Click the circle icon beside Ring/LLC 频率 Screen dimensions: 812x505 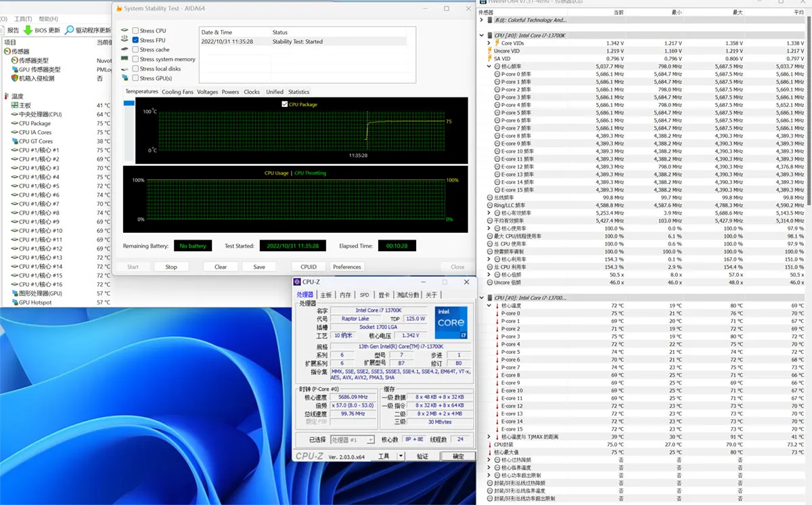click(490, 205)
